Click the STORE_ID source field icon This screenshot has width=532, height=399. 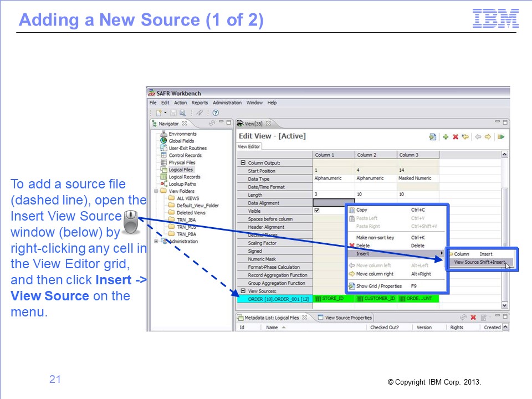pos(318,299)
